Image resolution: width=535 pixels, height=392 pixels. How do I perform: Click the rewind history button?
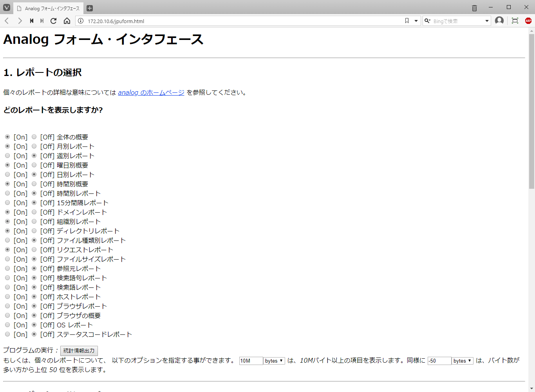(32, 21)
